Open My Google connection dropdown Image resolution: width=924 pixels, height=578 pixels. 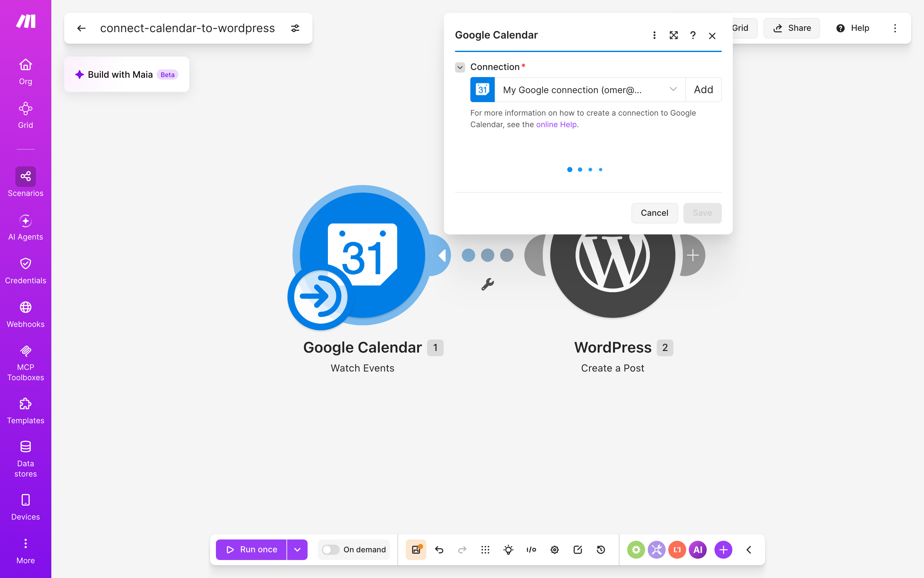point(590,90)
